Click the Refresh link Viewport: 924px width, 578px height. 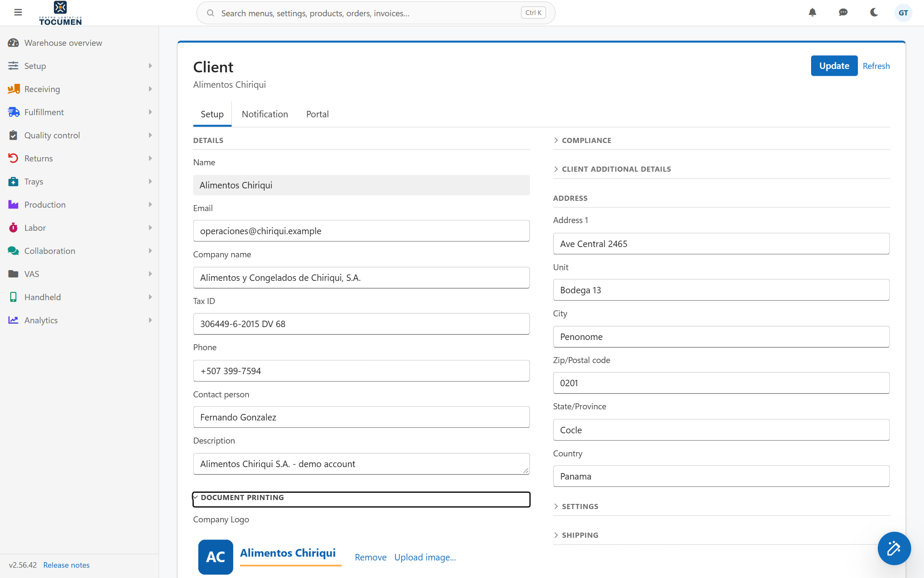[x=876, y=66]
